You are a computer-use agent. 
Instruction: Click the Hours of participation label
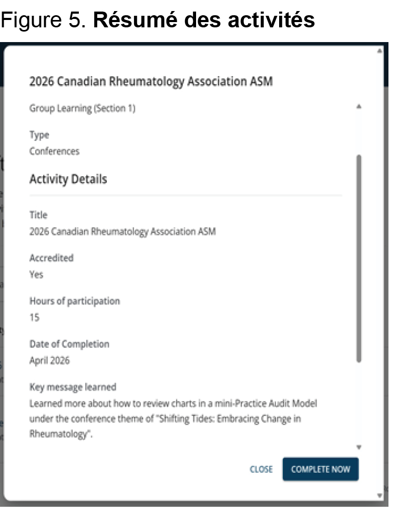75,301
